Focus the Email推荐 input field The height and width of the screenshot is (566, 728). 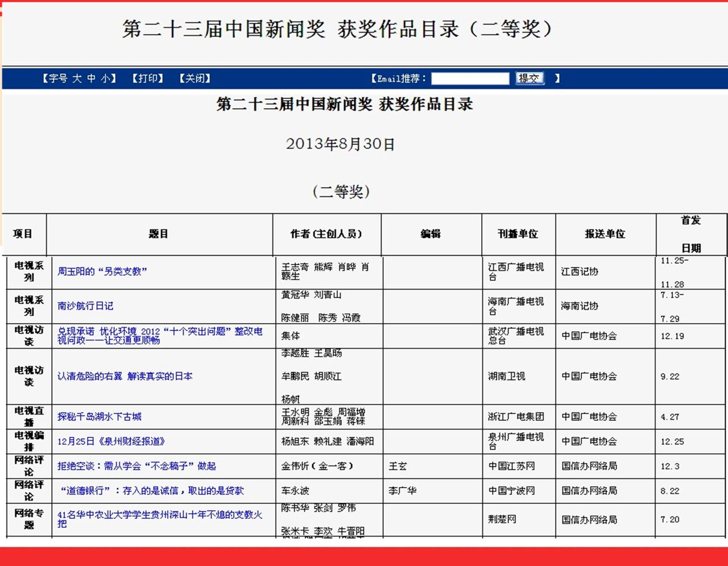[470, 79]
